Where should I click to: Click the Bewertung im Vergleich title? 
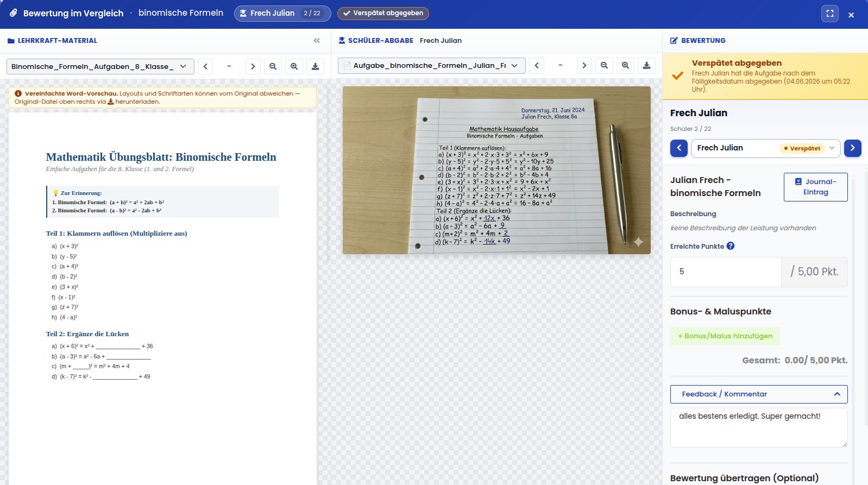(73, 14)
